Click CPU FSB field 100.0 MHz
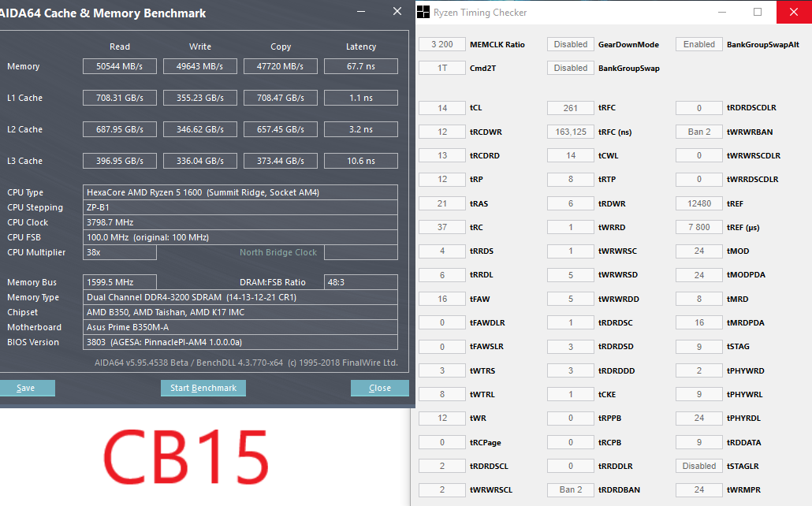 click(x=240, y=237)
